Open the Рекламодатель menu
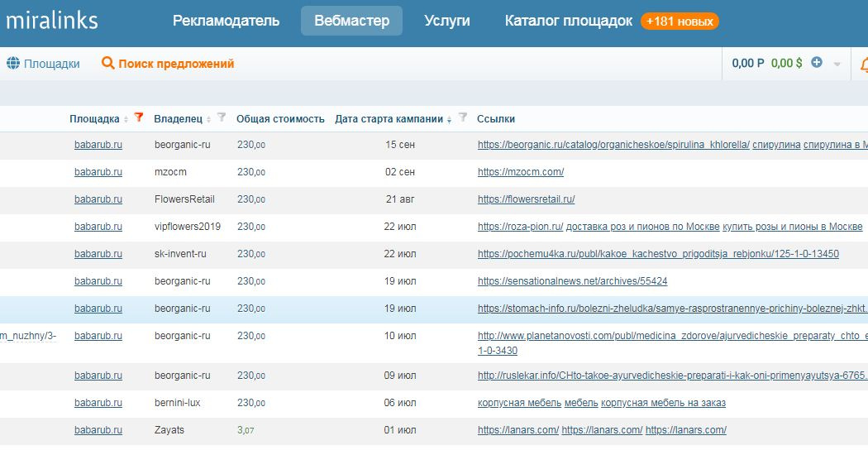This screenshot has height=450, width=868. pos(226,21)
